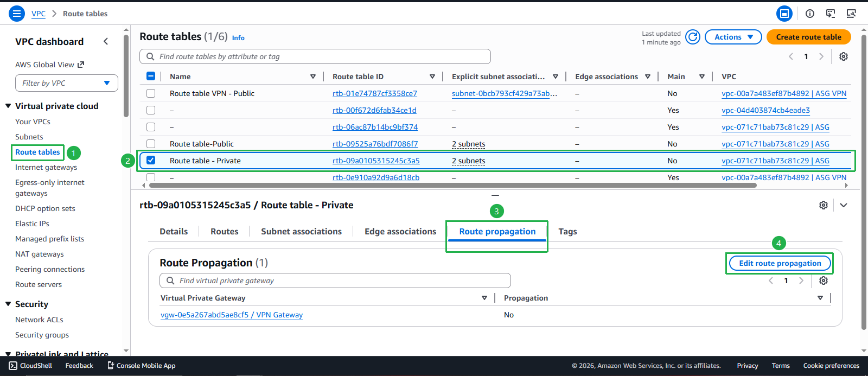Image resolution: width=868 pixels, height=376 pixels.
Task: Switch to the Edge associations tab
Action: (x=400, y=231)
